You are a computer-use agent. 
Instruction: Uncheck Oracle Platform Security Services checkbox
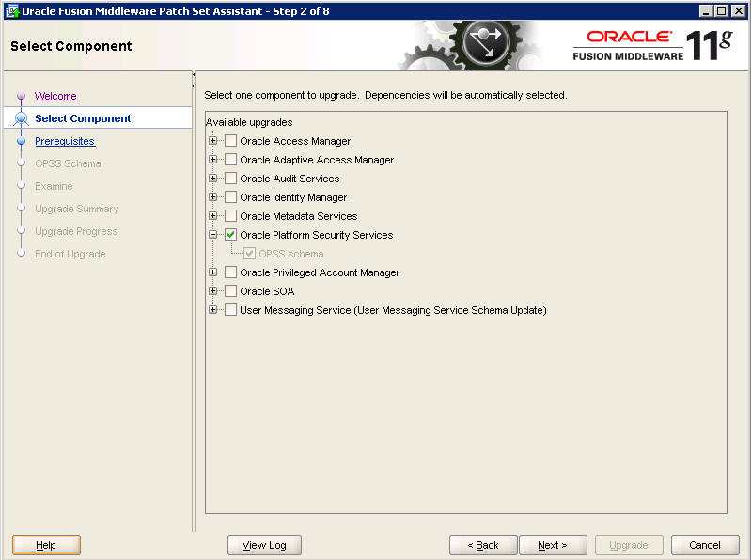click(231, 235)
